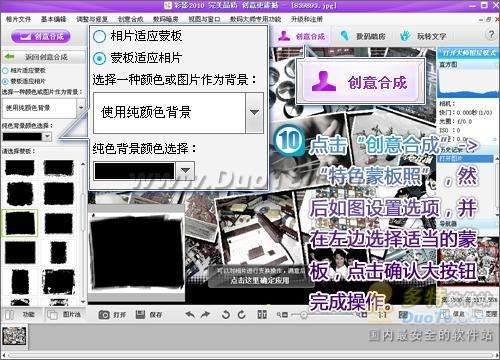This screenshot has height=360, width=500.
Task: Click the 1:1 actual size button
Action: 382,314
